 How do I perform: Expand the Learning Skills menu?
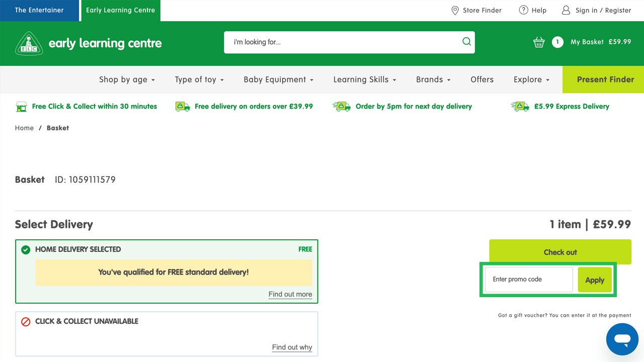[365, 79]
